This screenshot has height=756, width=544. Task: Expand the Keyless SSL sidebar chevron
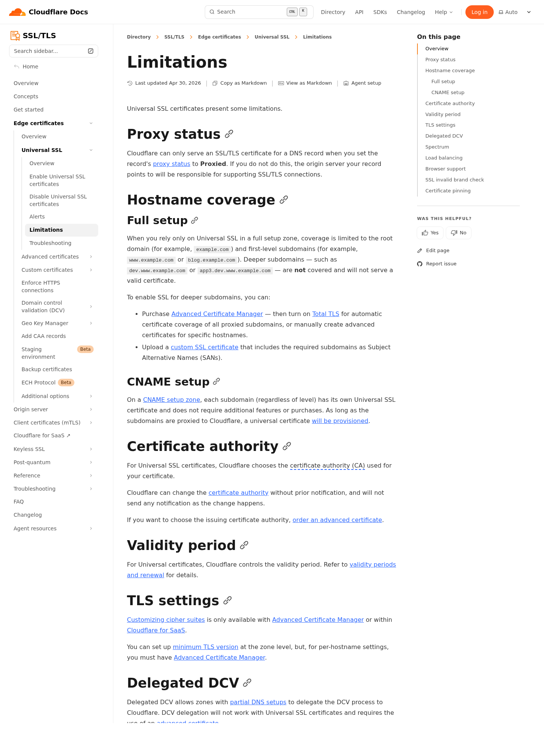(91, 449)
